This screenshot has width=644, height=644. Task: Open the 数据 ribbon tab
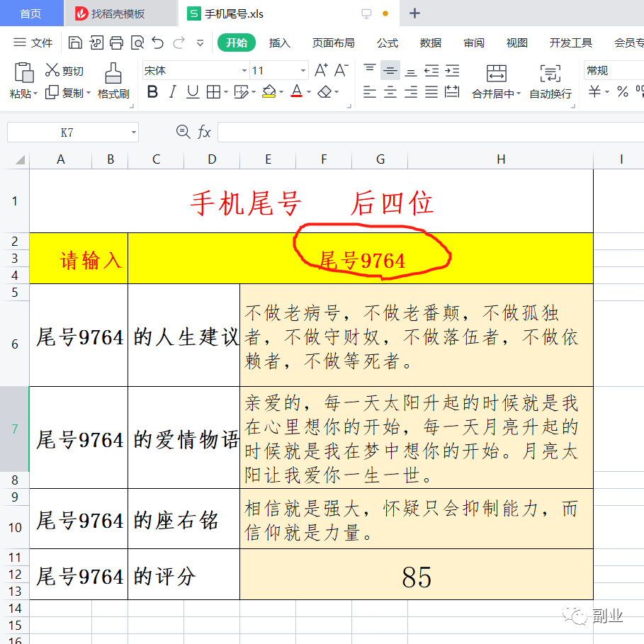pos(429,43)
